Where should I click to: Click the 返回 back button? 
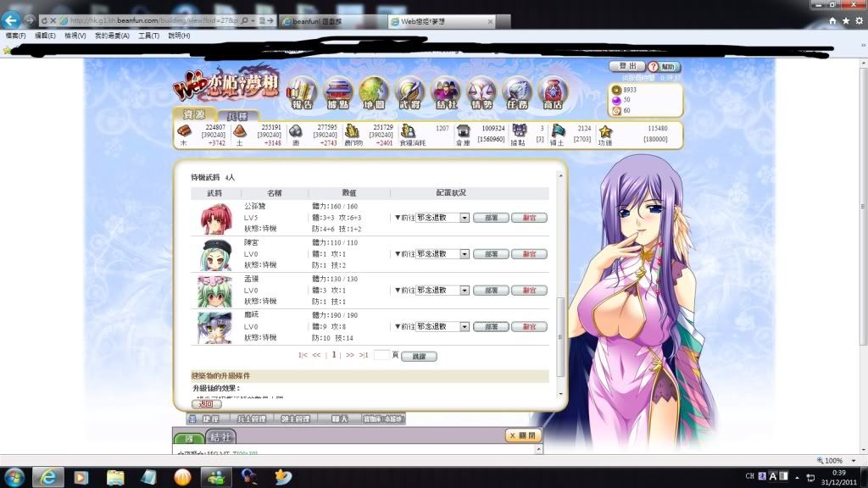(x=206, y=404)
